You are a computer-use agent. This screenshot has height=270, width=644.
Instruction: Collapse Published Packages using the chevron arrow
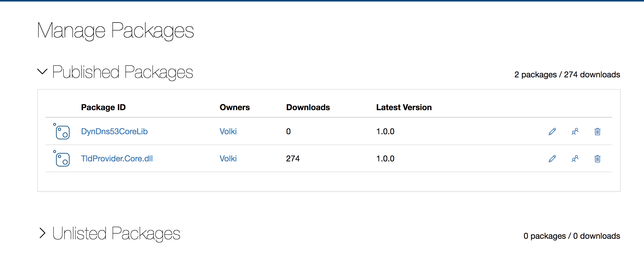pos(42,71)
